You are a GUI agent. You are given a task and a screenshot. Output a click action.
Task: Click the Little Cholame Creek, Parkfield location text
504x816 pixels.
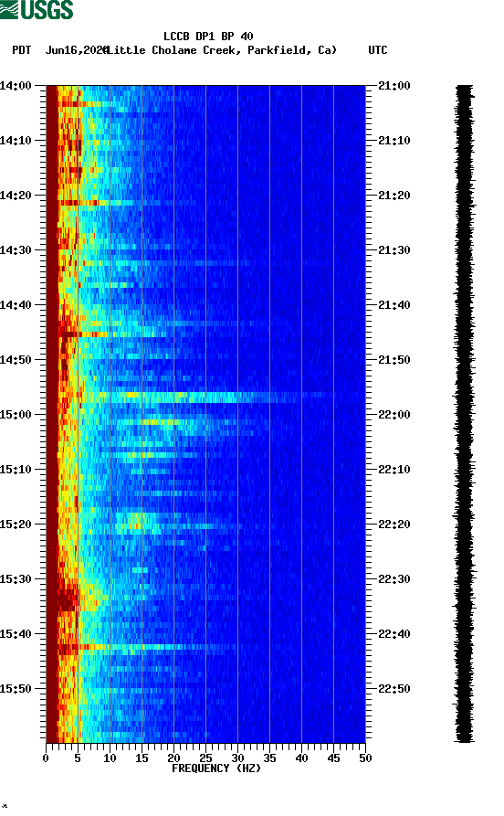[222, 50]
